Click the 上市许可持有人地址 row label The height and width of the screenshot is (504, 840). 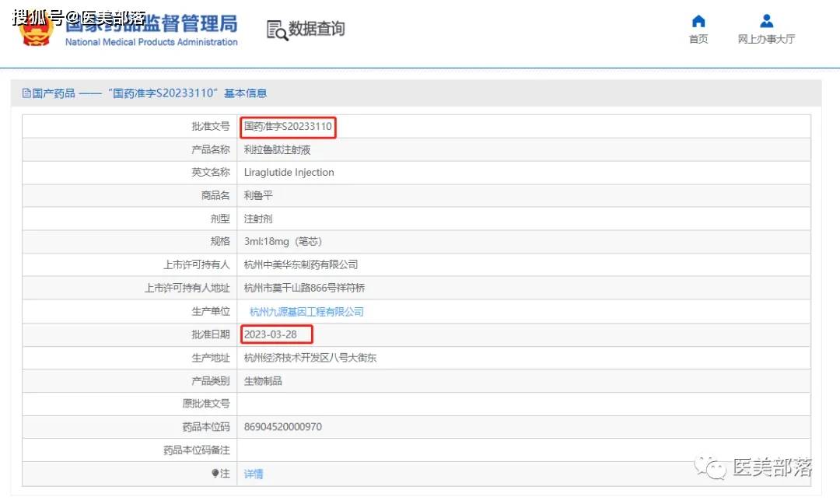(187, 288)
